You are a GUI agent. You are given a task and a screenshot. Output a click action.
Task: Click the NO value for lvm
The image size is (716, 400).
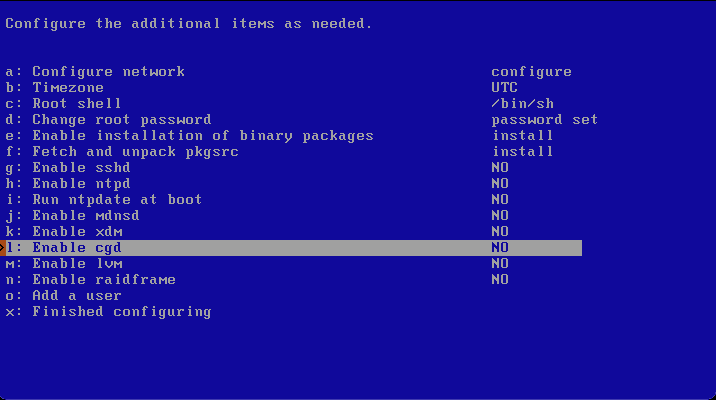(x=500, y=263)
